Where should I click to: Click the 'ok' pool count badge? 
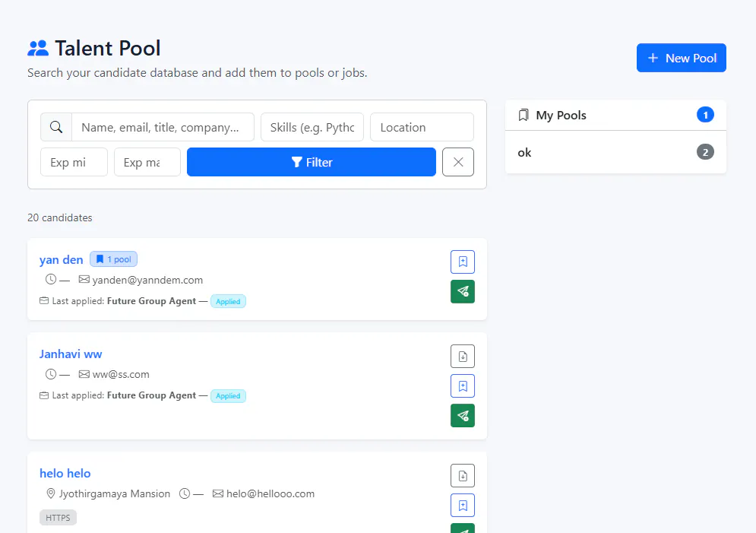[x=705, y=152]
